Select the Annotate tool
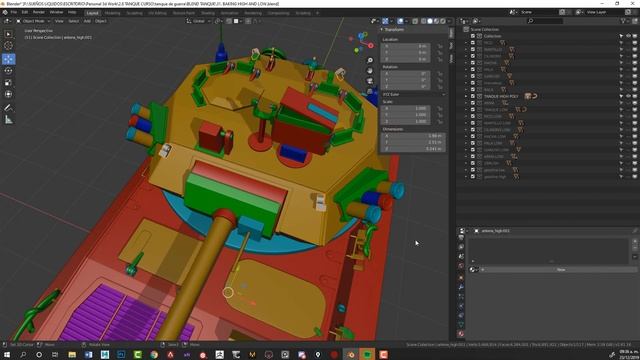 8,108
